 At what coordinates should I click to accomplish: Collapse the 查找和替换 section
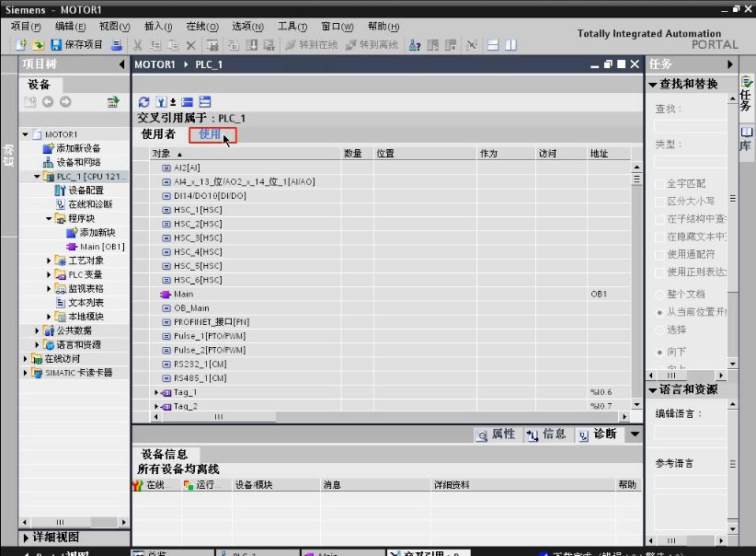tap(653, 85)
